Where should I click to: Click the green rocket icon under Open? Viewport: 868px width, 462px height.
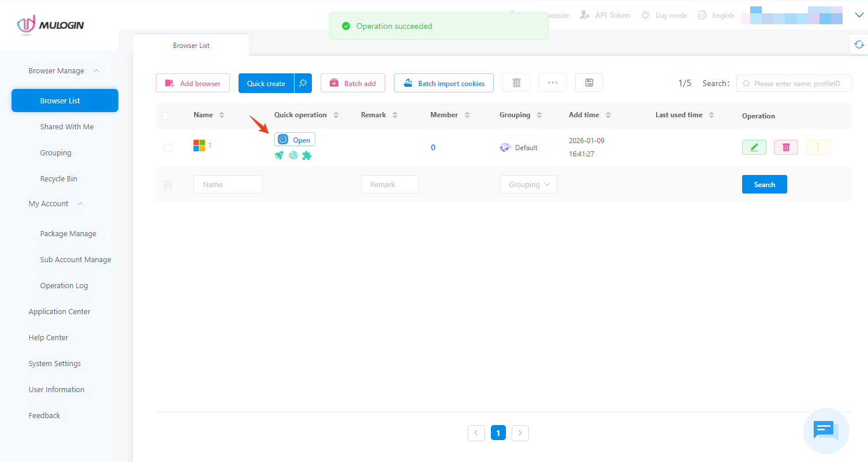279,155
